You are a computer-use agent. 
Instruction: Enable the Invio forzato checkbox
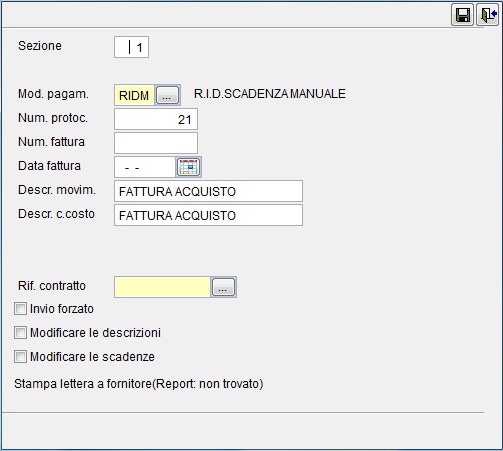point(20,309)
